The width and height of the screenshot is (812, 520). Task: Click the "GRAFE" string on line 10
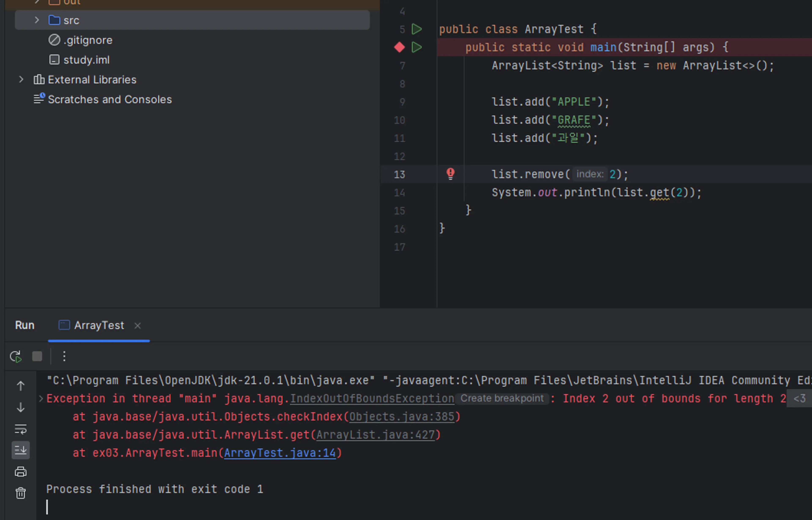tap(574, 120)
